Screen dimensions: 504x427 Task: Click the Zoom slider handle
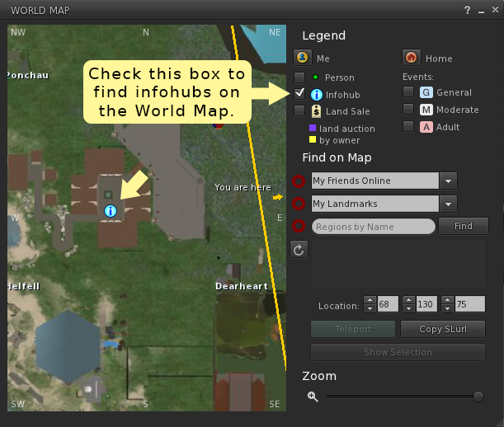pos(478,396)
